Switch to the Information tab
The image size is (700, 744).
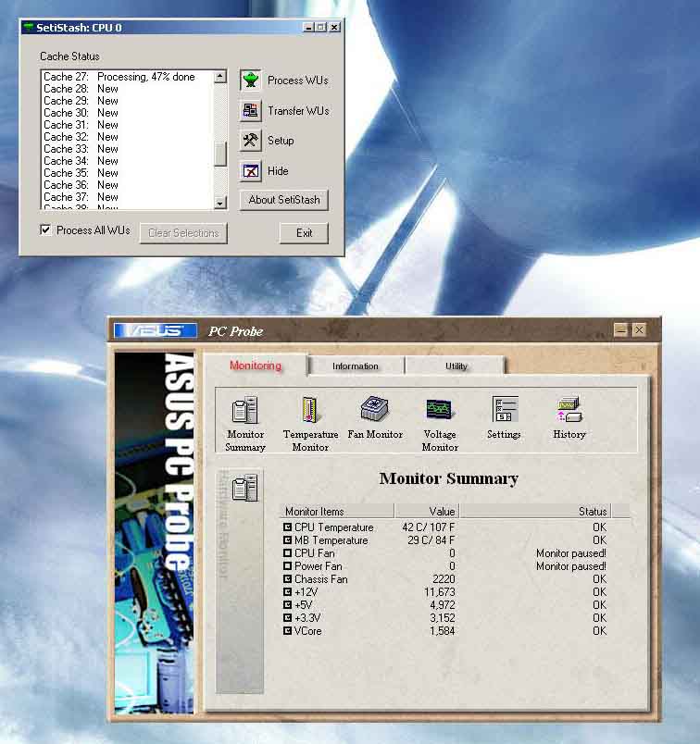(356, 366)
